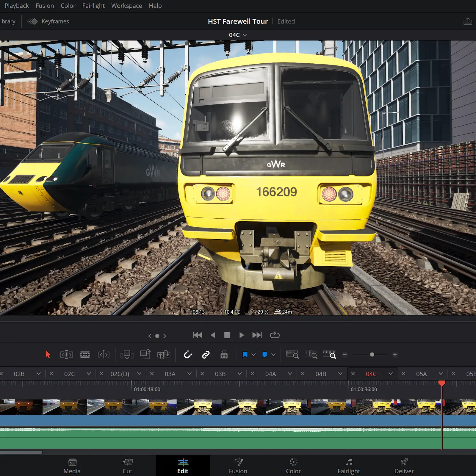Screen dimensions: 476x476
Task: Toggle Linked Selection chain icon
Action: (x=206, y=355)
